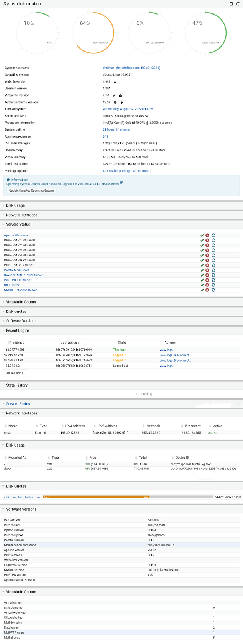The width and height of the screenshot is (243, 644).
Task: Click the christian-chat-chalice.com disk quota usage bar
Action: [127, 497]
